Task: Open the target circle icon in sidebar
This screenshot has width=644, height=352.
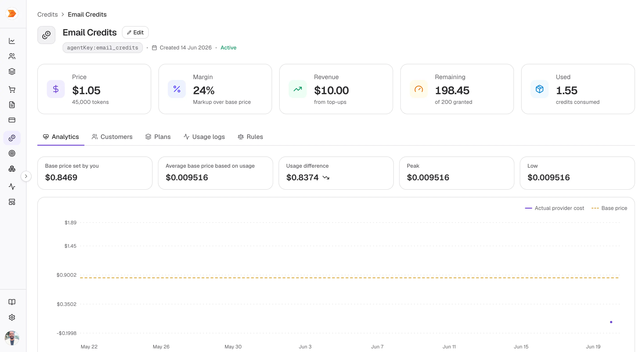Action: [12, 153]
